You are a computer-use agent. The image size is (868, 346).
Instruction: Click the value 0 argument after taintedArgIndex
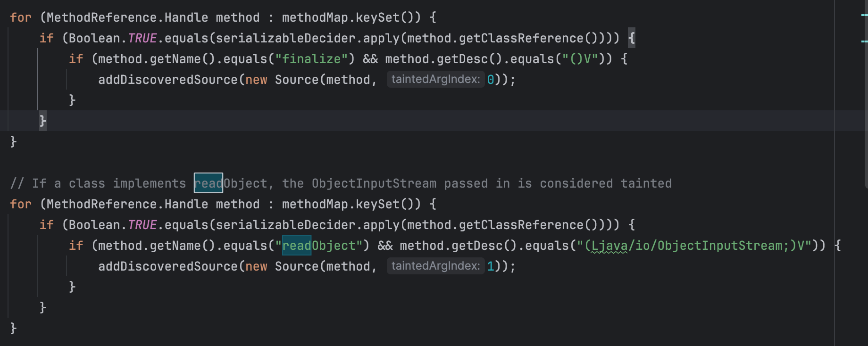[x=491, y=80]
